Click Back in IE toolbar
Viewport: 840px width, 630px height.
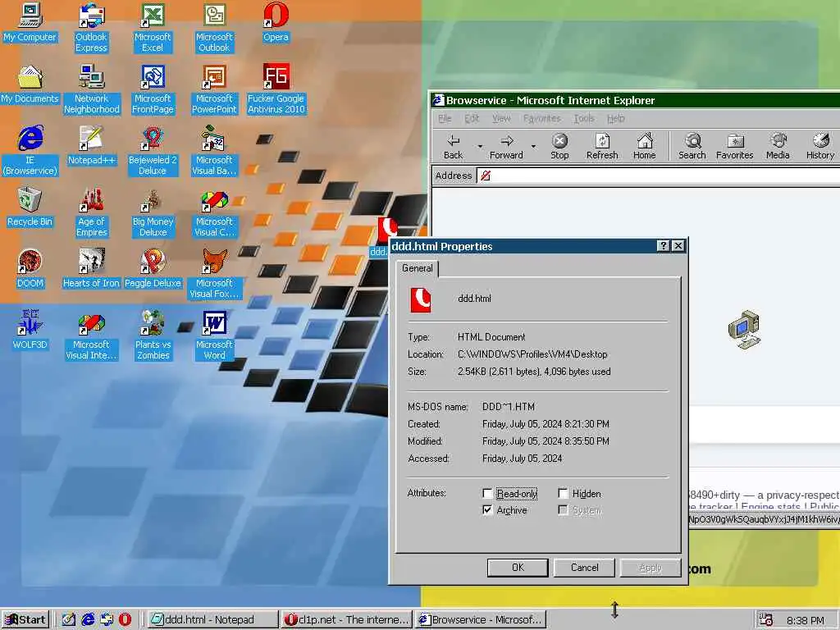(x=453, y=146)
